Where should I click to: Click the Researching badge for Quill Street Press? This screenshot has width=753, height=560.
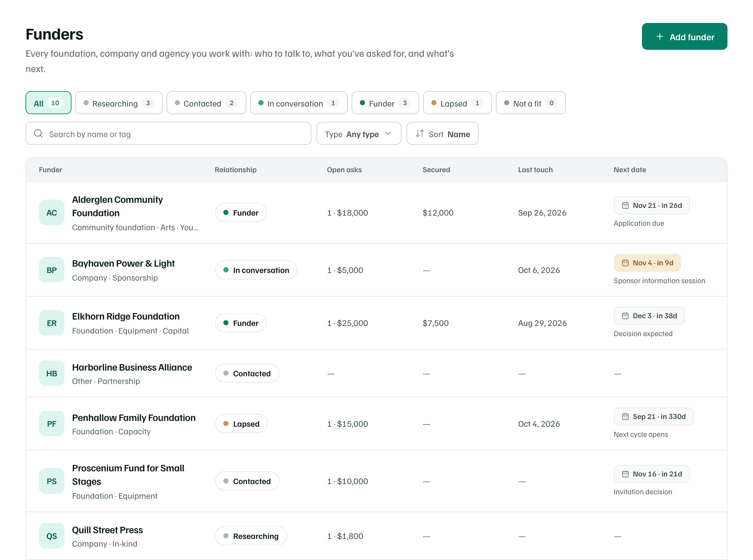pyautogui.click(x=251, y=535)
